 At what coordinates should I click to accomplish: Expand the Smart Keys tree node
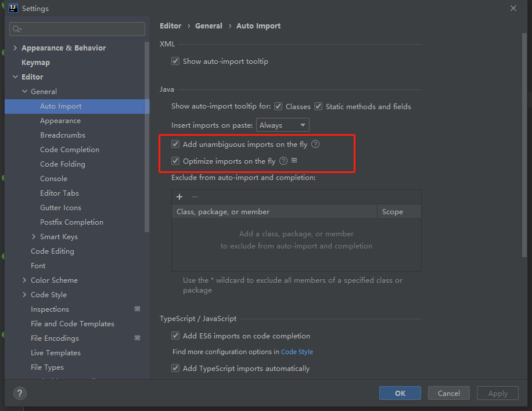pyautogui.click(x=34, y=236)
